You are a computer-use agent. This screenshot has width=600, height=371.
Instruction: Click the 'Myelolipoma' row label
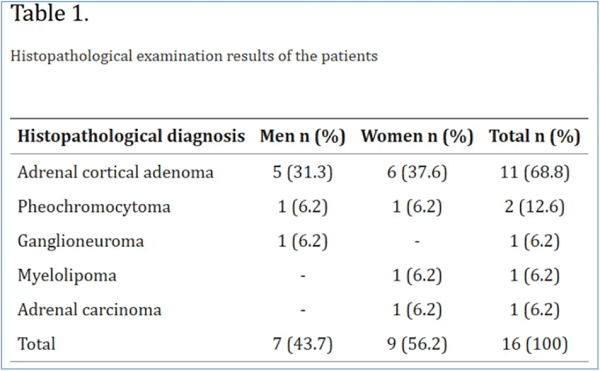click(67, 275)
